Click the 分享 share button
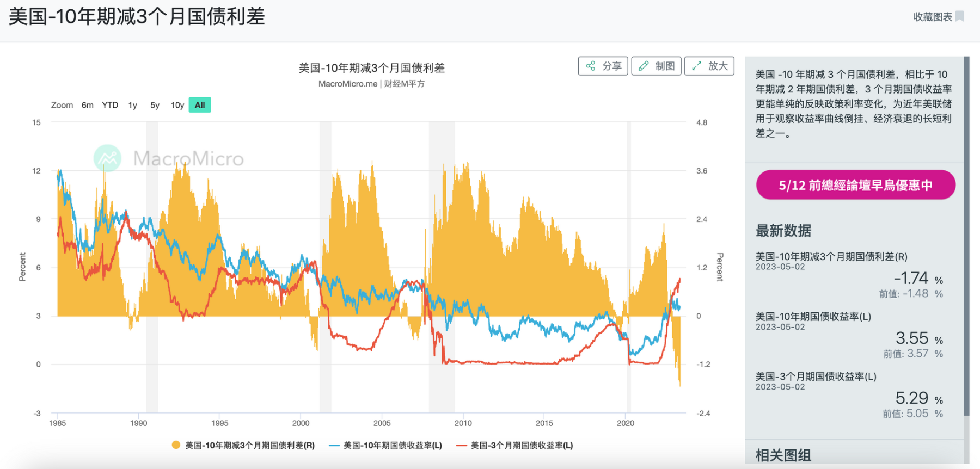 click(x=603, y=66)
